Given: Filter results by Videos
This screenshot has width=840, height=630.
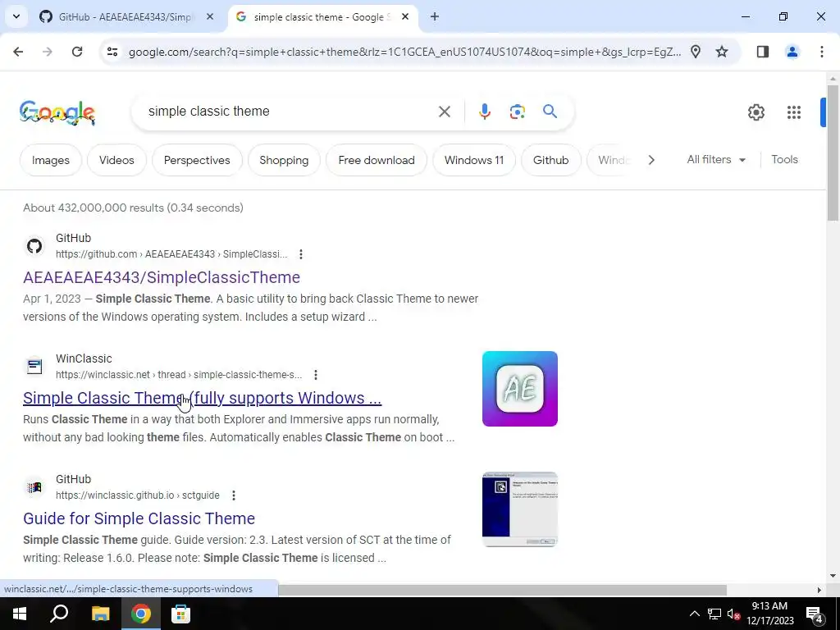Looking at the screenshot, I should pyautogui.click(x=116, y=160).
